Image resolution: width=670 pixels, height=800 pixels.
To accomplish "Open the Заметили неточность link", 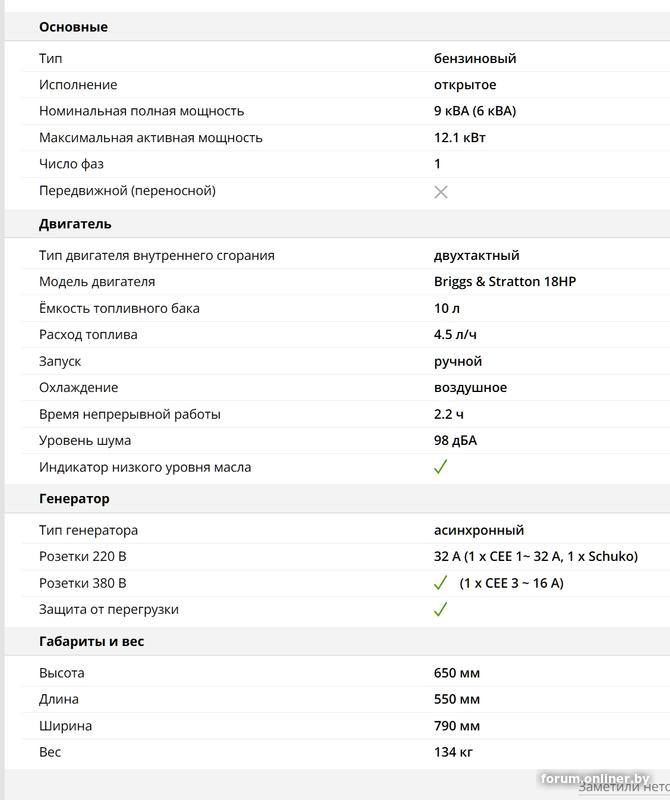I will tap(623, 787).
